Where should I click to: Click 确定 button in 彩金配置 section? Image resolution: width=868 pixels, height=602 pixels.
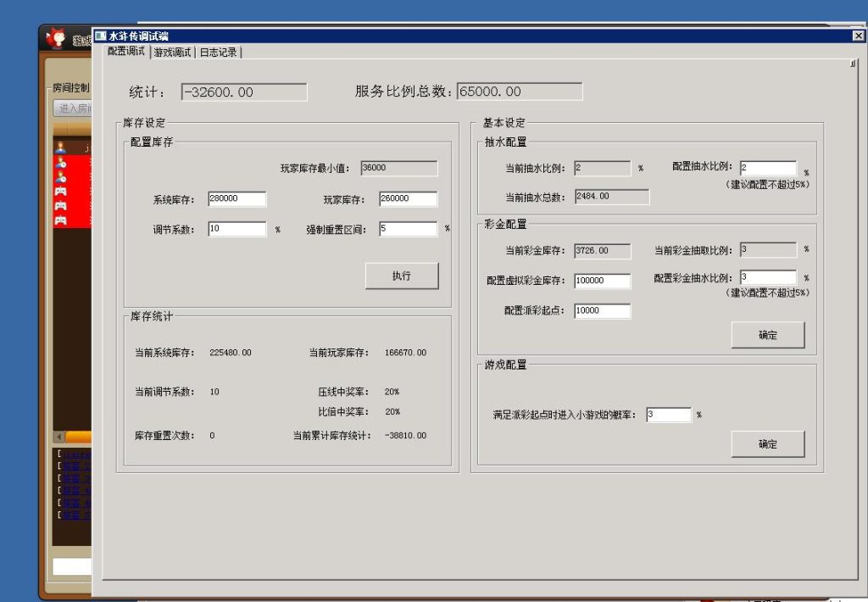coord(767,335)
